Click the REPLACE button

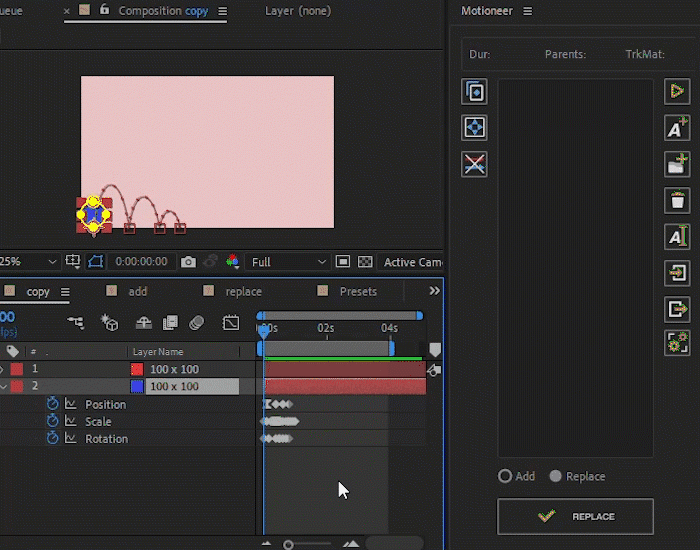[575, 516]
